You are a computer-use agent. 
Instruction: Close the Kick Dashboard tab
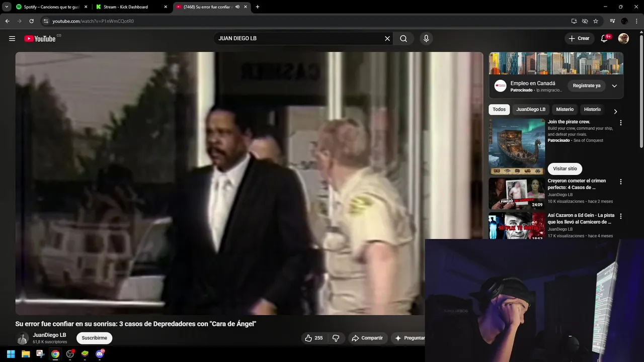166,7
